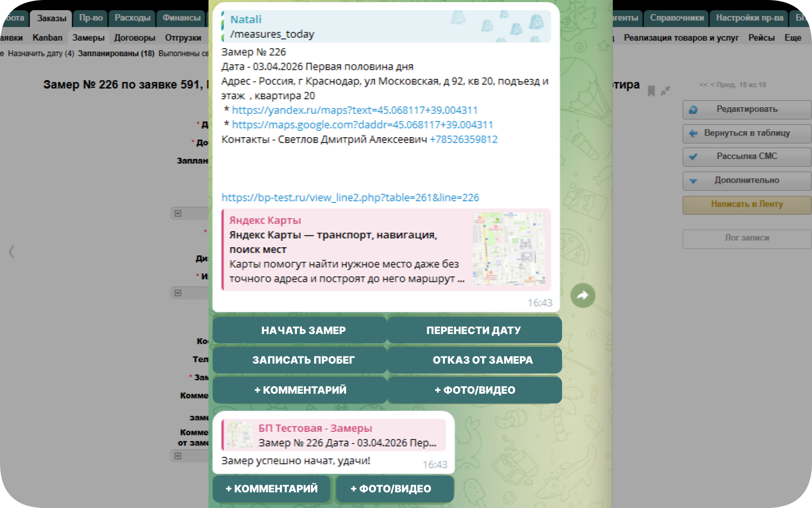Click the Редактировать button
This screenshot has width=812, height=508.
tap(746, 110)
